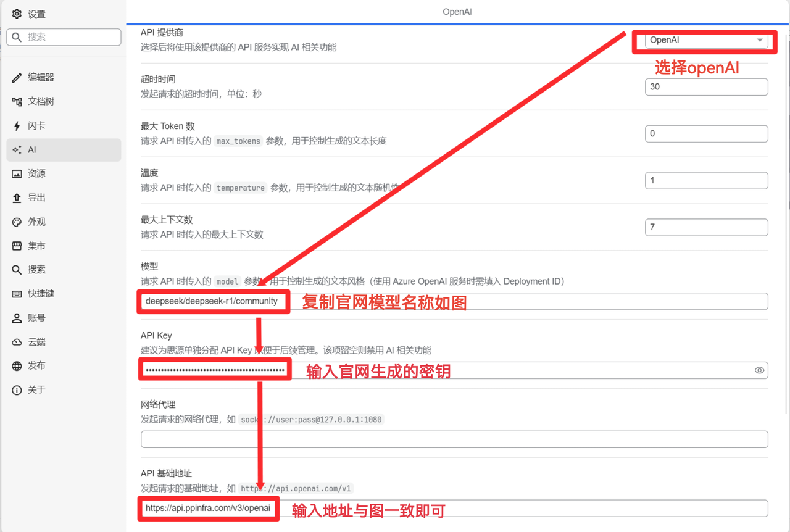790x532 pixels.
Task: Click the pencil icon next to 编辑器
Action: tap(17, 78)
